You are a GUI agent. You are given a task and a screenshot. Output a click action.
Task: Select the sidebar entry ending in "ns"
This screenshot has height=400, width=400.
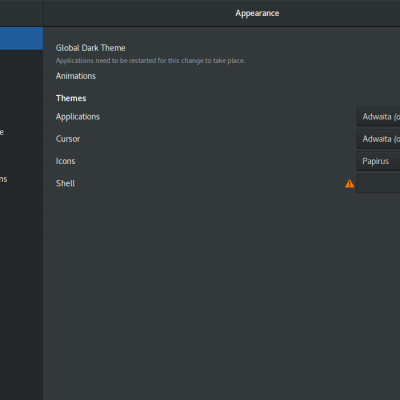point(21,179)
